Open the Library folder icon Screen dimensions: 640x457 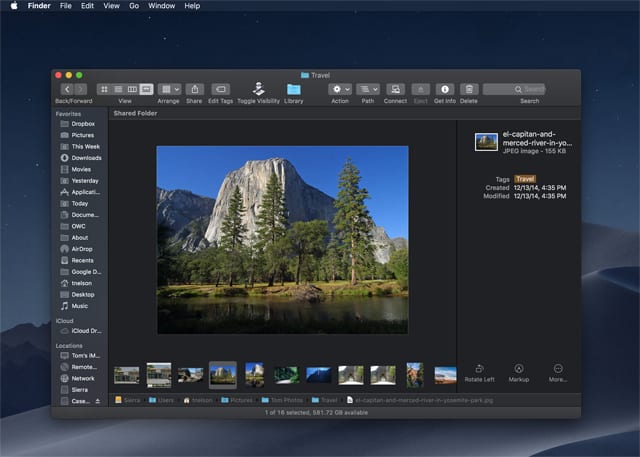coord(294,89)
